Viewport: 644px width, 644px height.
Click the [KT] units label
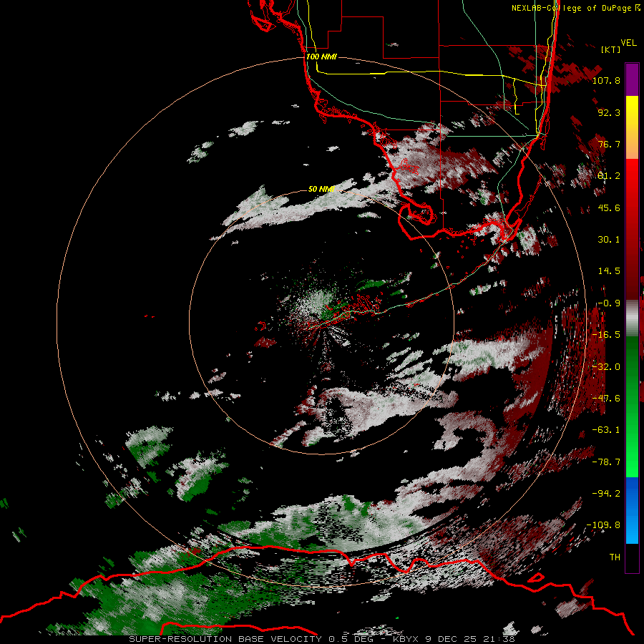611,49
